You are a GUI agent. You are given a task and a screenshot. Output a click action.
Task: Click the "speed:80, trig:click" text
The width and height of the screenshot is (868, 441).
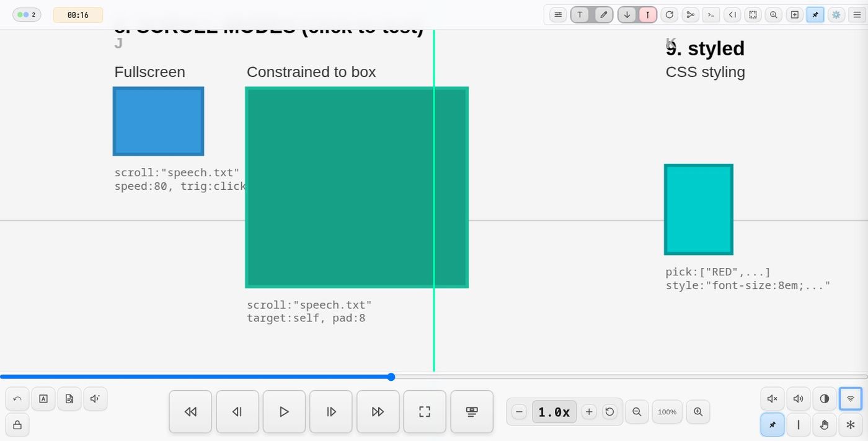pos(180,186)
